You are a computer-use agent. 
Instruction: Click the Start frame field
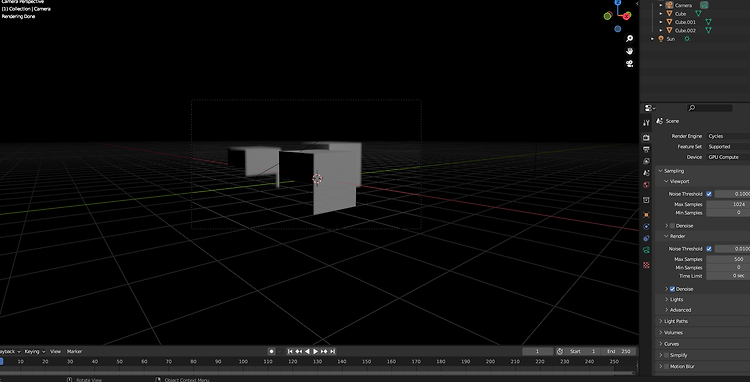point(583,351)
